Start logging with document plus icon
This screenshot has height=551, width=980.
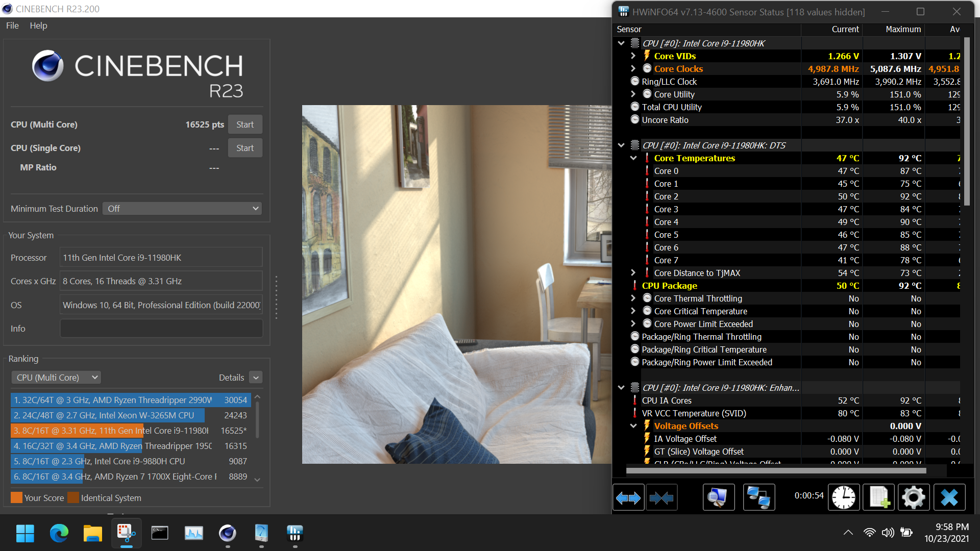[x=878, y=497]
